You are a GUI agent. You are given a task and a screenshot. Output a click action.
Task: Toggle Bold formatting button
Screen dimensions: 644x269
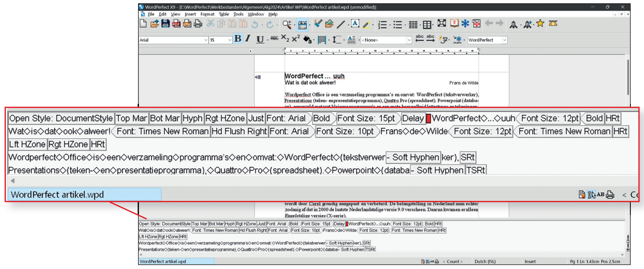pos(238,40)
